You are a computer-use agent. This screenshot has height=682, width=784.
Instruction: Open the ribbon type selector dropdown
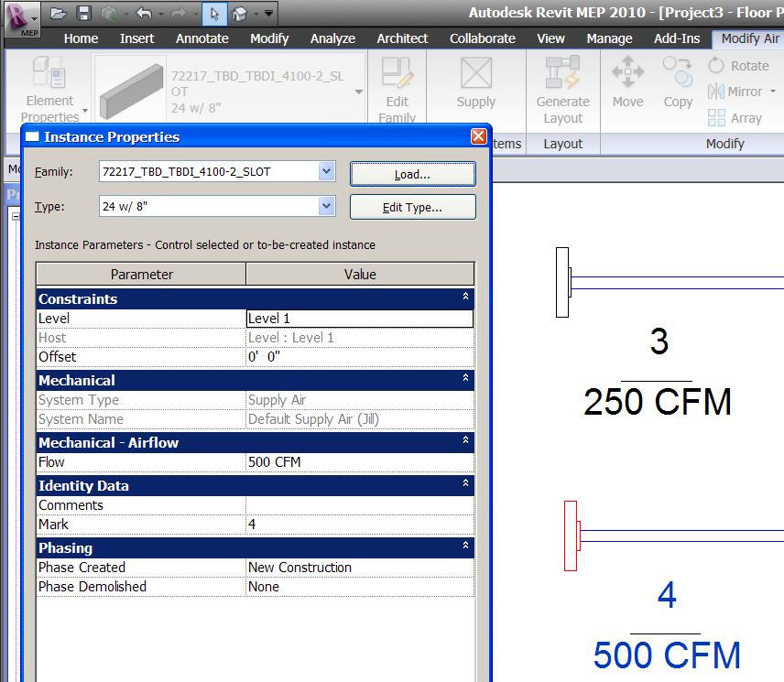tap(358, 92)
